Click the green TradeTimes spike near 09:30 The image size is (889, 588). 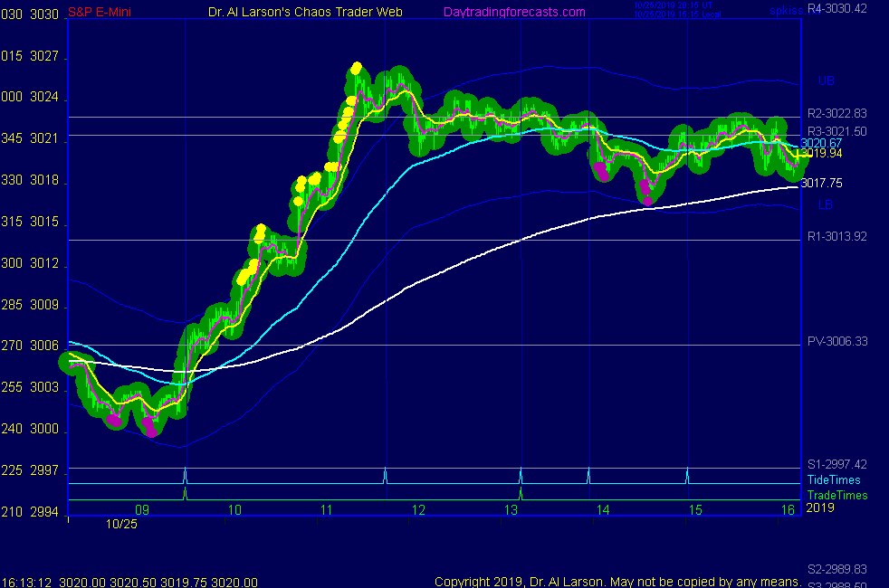[185, 493]
